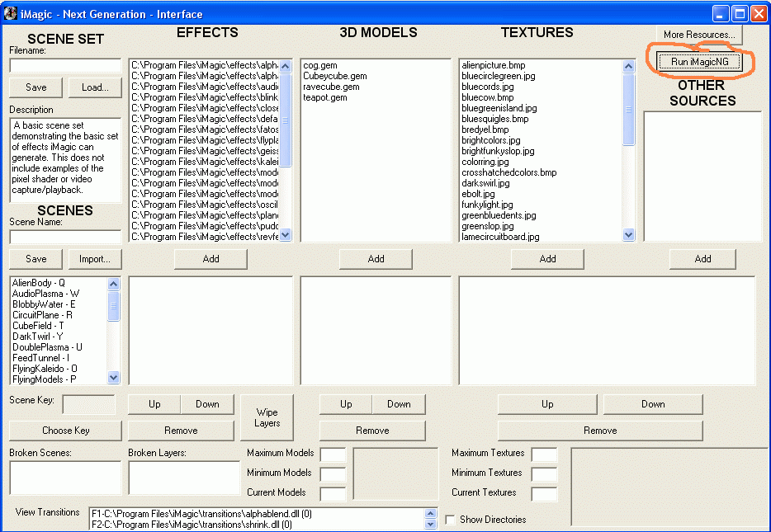Screen dimensions: 771x532
Task: Click scenes list scrollbar down arrow
Action: tap(114, 378)
